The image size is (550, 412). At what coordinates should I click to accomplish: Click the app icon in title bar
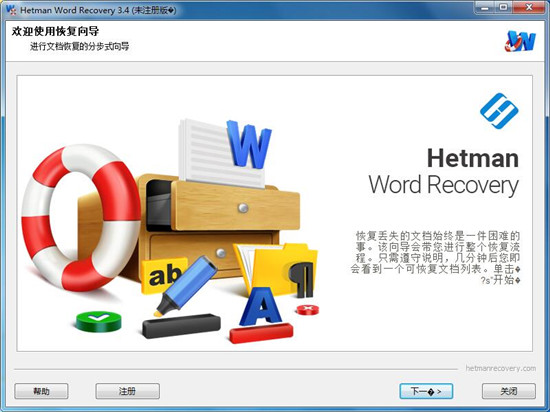[11, 9]
